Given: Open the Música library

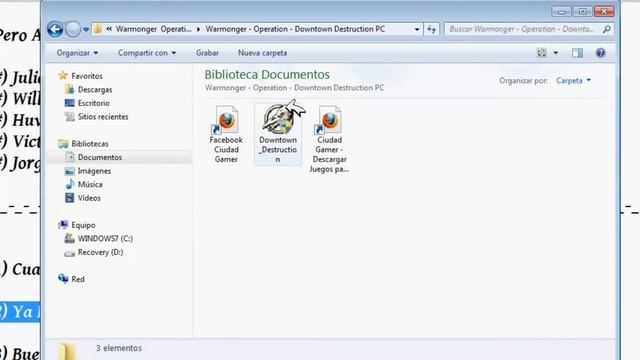Looking at the screenshot, I should [x=90, y=184].
